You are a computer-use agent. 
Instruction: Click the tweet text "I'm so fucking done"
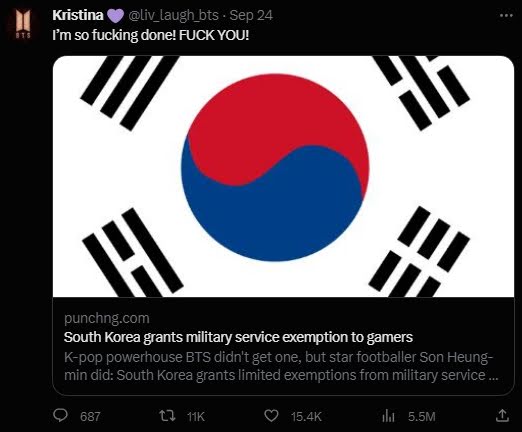point(114,35)
